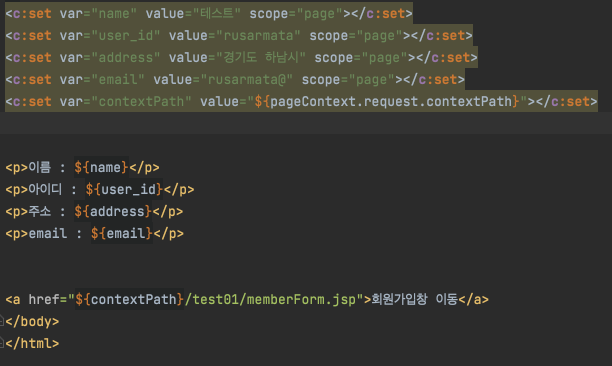Click scope="page" on the user_id c:set line
Viewport: 612px width, 366px height.
pos(356,36)
